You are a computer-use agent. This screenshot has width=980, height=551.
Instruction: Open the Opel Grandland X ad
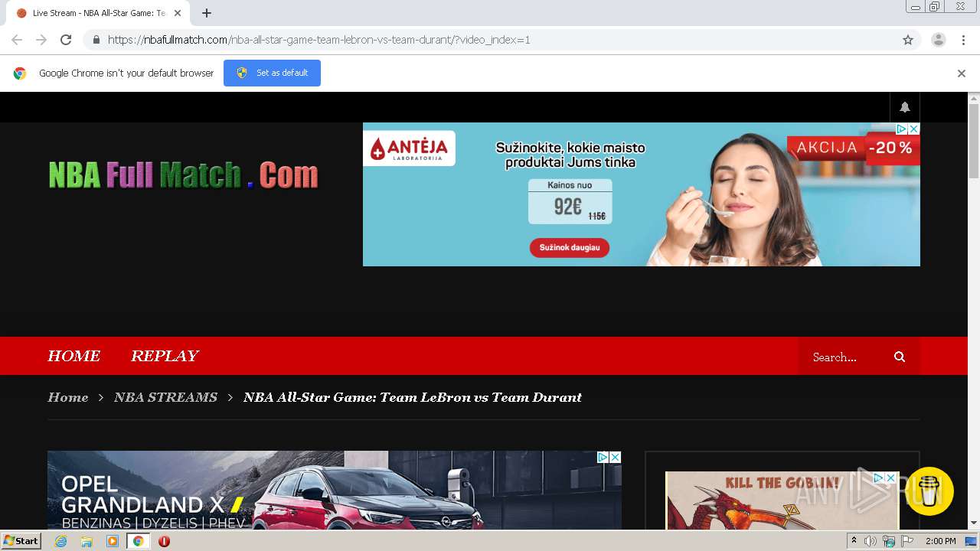(335, 490)
